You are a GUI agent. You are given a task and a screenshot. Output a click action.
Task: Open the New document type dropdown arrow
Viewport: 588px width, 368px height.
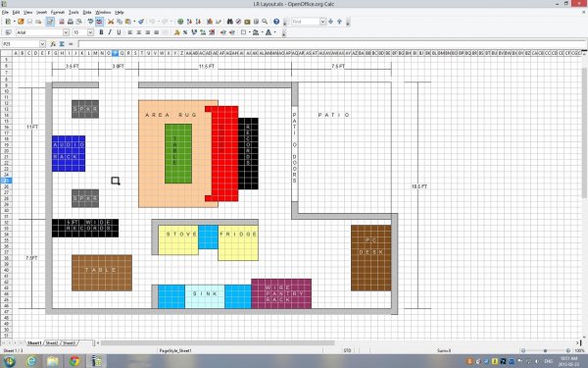14,22
